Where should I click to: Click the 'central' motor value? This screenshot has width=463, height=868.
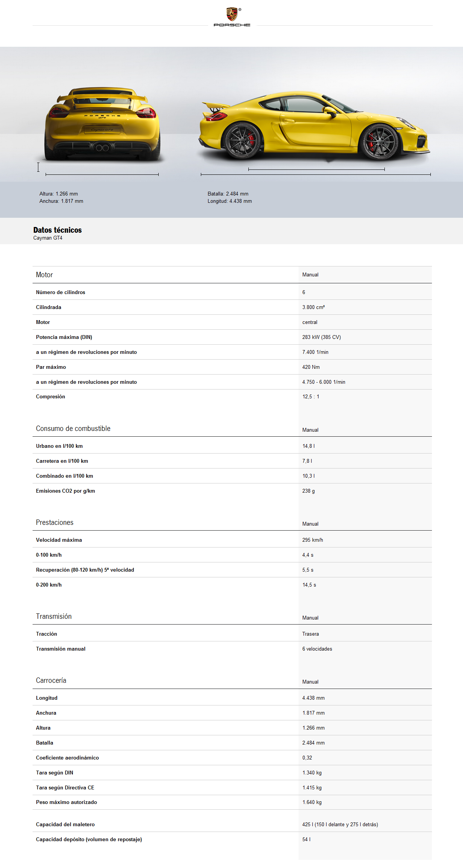coord(310,322)
